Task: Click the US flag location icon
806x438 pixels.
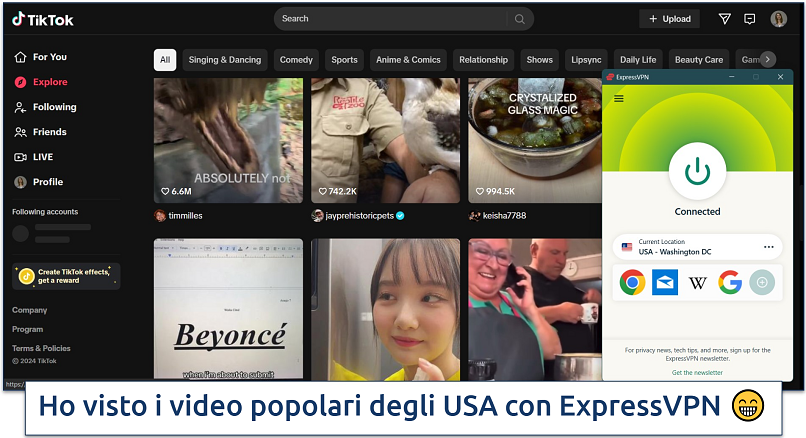Action: point(627,247)
